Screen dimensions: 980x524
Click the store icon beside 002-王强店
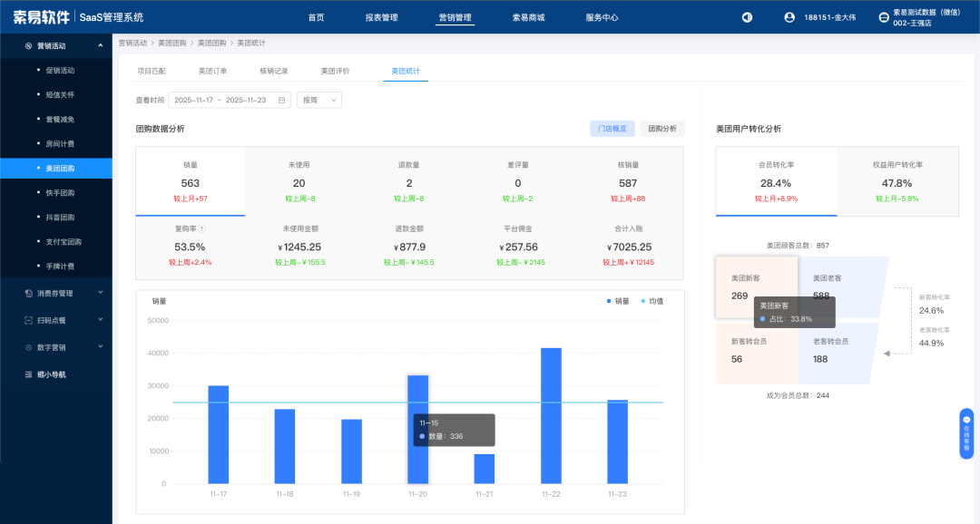point(884,17)
